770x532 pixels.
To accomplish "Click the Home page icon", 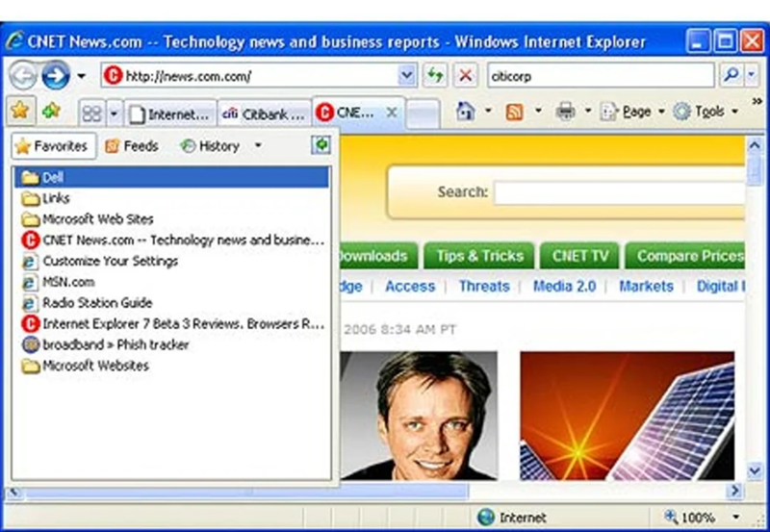I will [466, 112].
